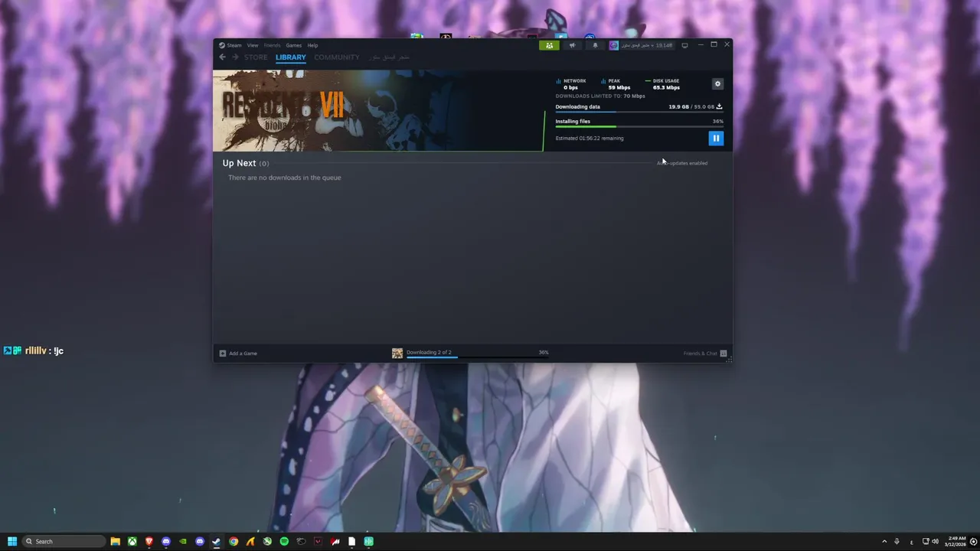
Task: Open Xbox app from taskbar
Action: click(x=132, y=541)
